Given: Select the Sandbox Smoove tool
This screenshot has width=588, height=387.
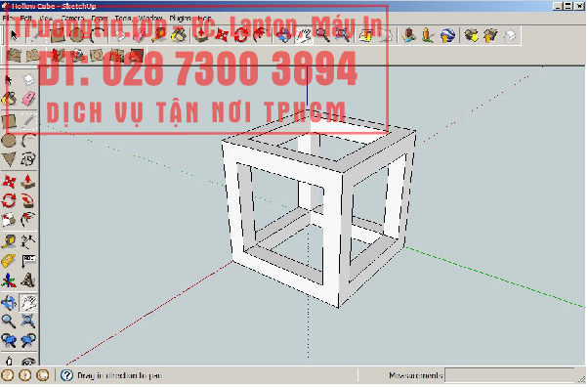Looking at the screenshot, I should [58, 56].
